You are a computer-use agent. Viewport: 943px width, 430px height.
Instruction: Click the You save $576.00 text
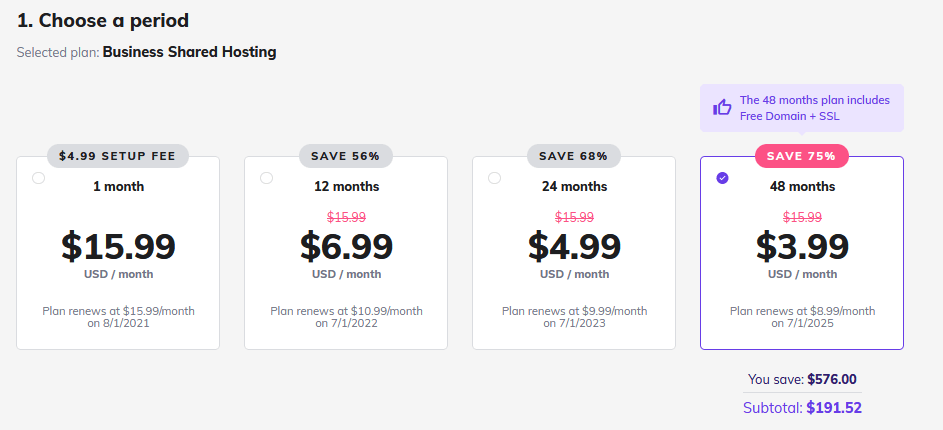[802, 379]
